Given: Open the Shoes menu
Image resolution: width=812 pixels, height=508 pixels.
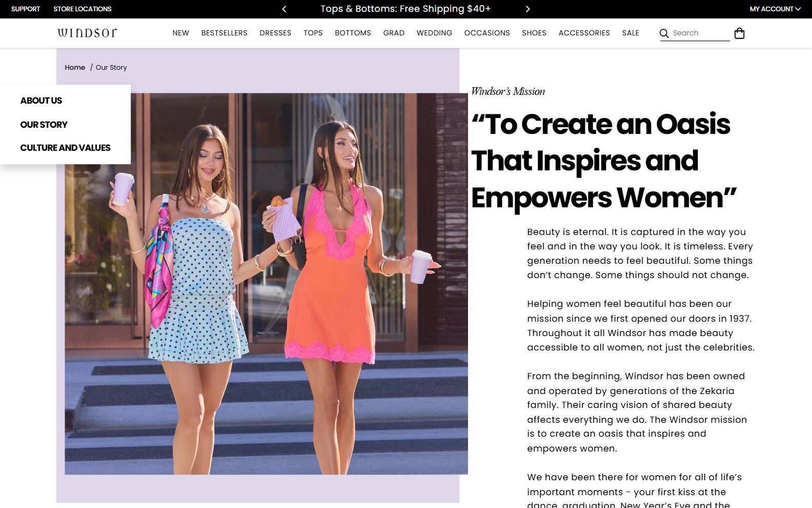Looking at the screenshot, I should pyautogui.click(x=534, y=33).
